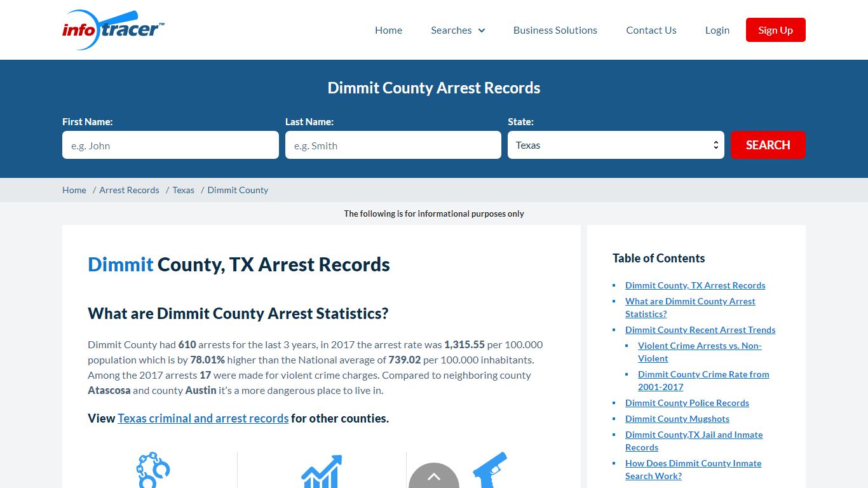Jump to Dimmit County, TX Arrest Records section
Screen dimensions: 868x488
(x=695, y=285)
